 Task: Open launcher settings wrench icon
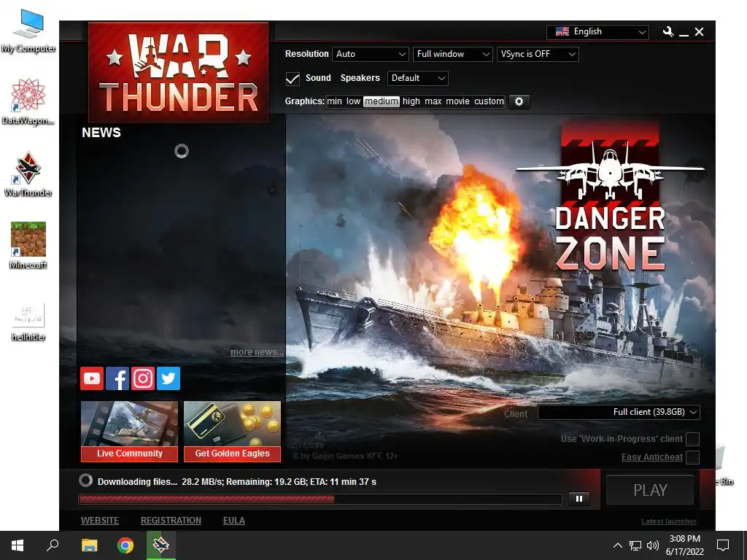668,32
